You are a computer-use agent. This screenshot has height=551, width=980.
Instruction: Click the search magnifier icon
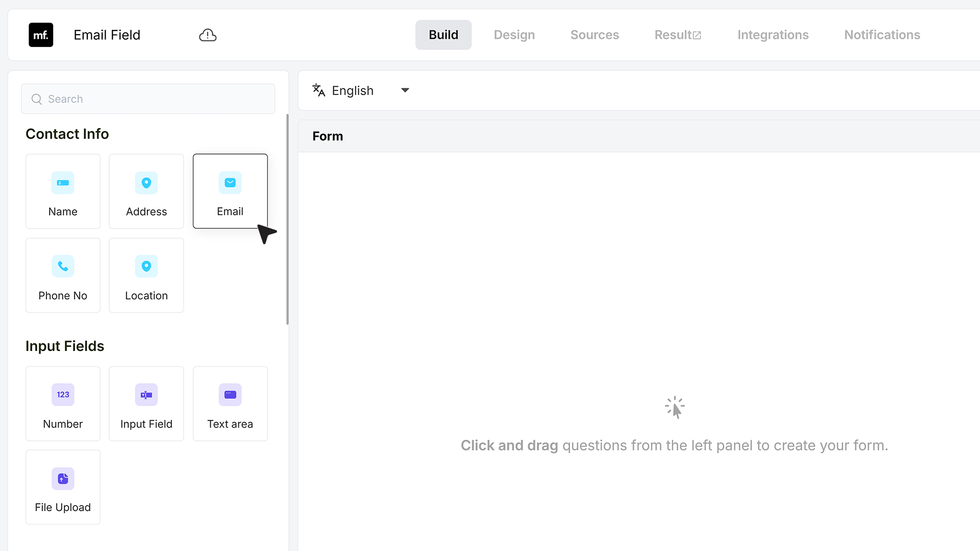click(x=37, y=99)
